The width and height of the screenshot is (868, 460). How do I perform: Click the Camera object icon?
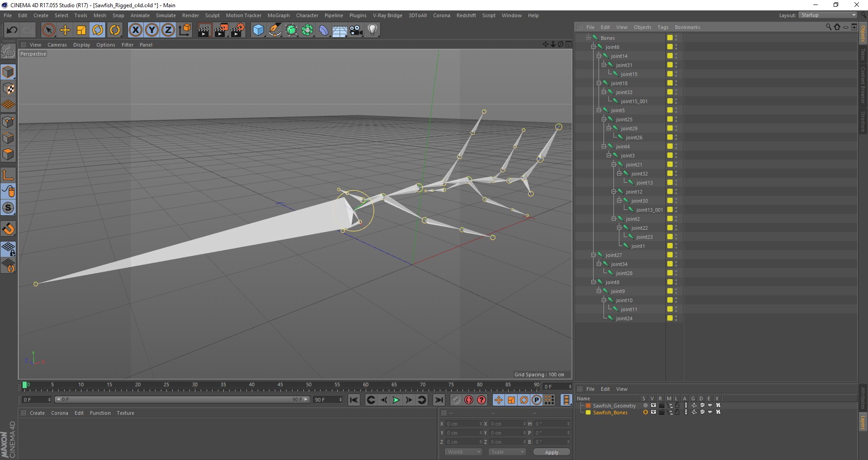pos(356,30)
